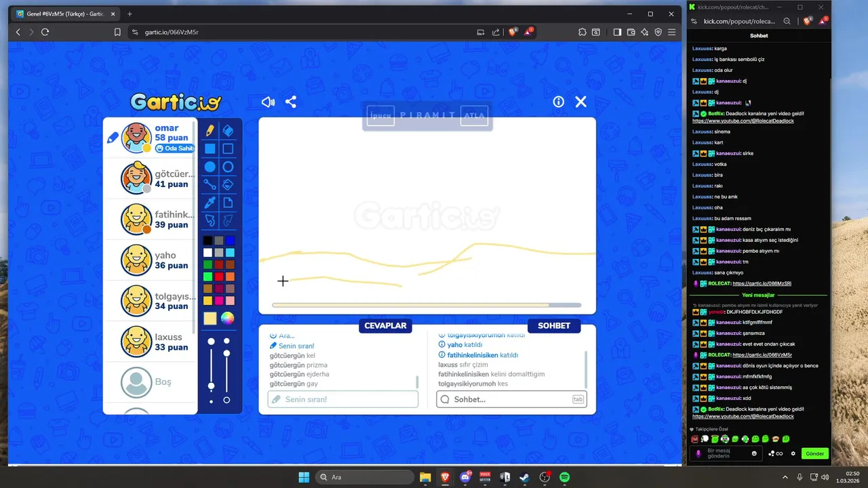Click the gartic.io address bar
Image resolution: width=868 pixels, height=488 pixels.
(x=298, y=32)
